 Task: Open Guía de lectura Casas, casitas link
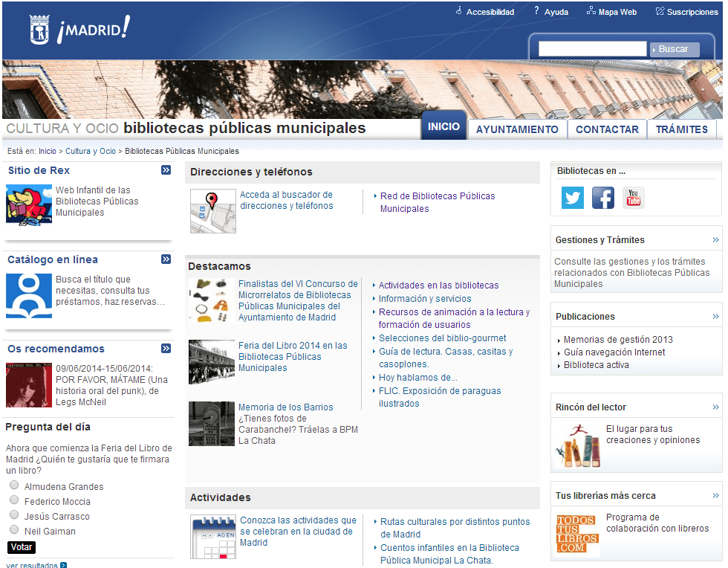(x=446, y=358)
